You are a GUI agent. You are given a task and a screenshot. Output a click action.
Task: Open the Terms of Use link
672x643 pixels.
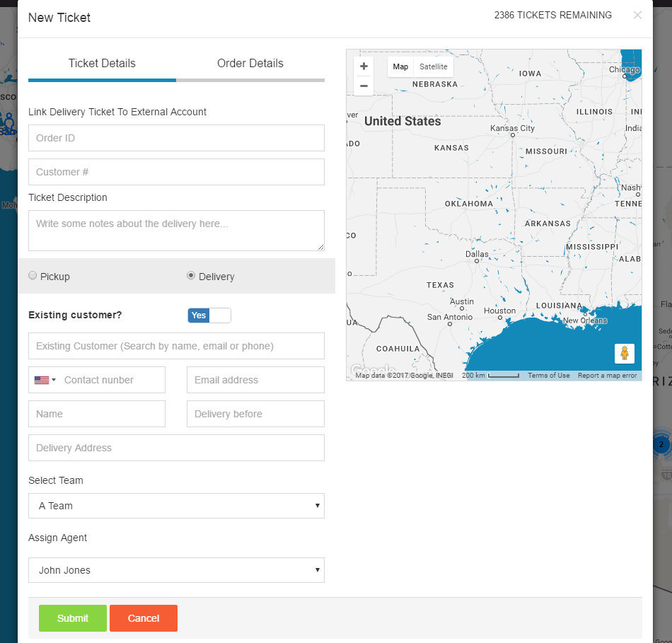(548, 376)
